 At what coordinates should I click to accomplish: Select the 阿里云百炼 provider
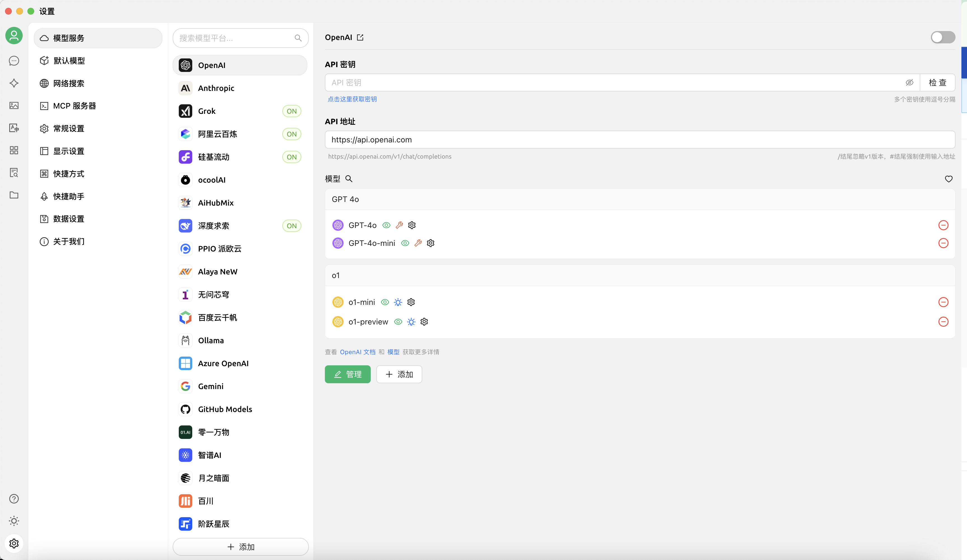point(240,134)
